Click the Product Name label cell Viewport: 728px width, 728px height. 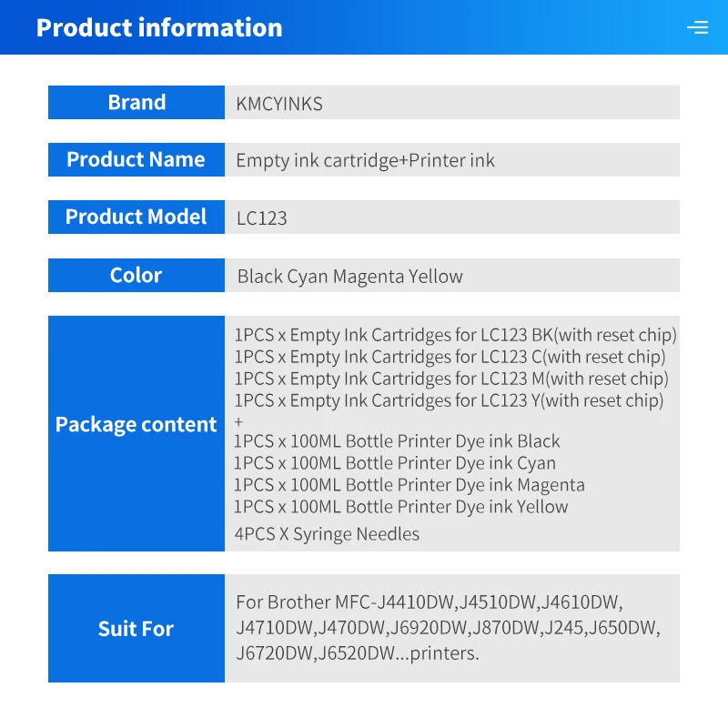[136, 159]
